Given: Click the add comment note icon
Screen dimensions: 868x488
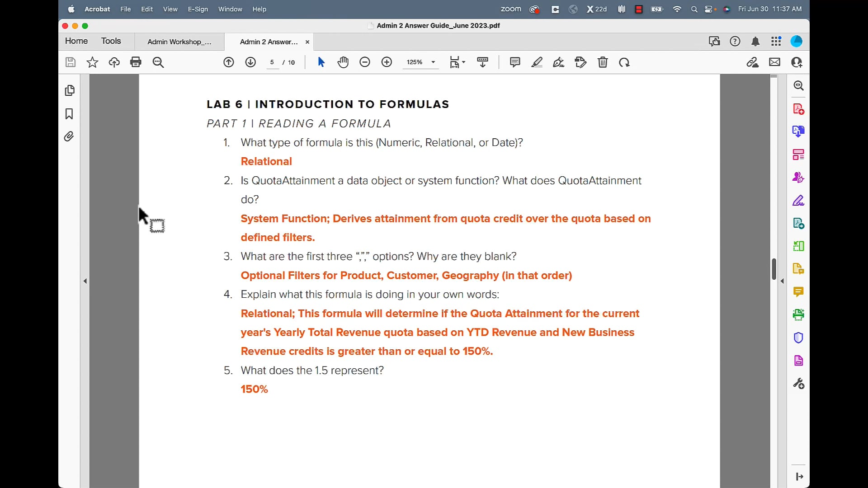Looking at the screenshot, I should click(515, 62).
